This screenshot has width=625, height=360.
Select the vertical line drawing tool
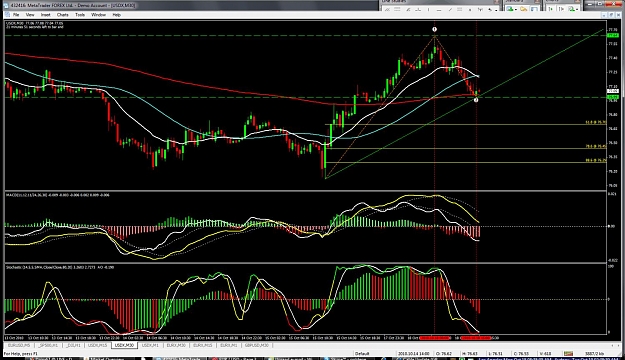[428, 10]
